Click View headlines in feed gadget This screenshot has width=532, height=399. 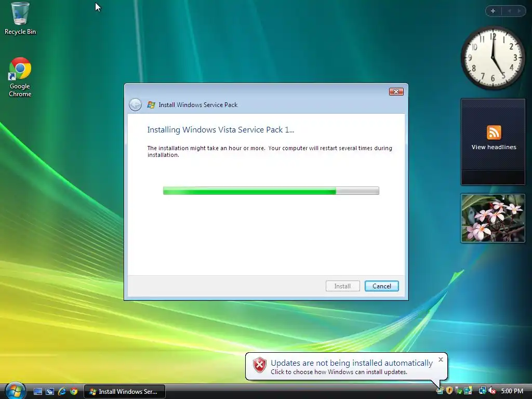[x=494, y=147]
